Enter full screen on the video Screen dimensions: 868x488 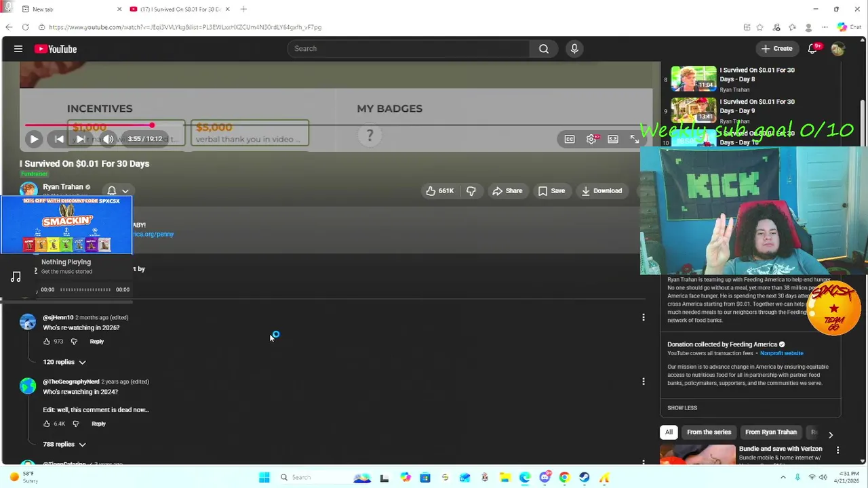click(x=634, y=139)
